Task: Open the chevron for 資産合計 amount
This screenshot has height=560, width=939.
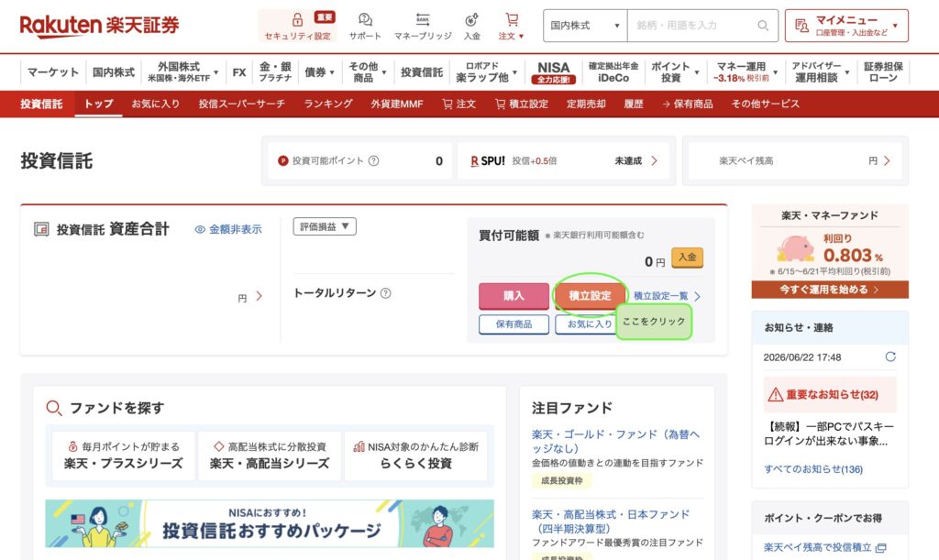Action: (259, 296)
